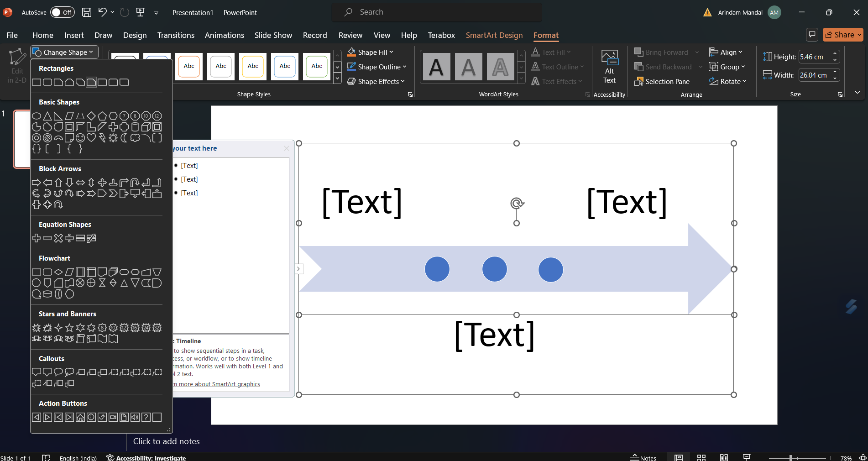Collapse SmartArt text pane arrow
The width and height of the screenshot is (868, 461).
point(298,269)
